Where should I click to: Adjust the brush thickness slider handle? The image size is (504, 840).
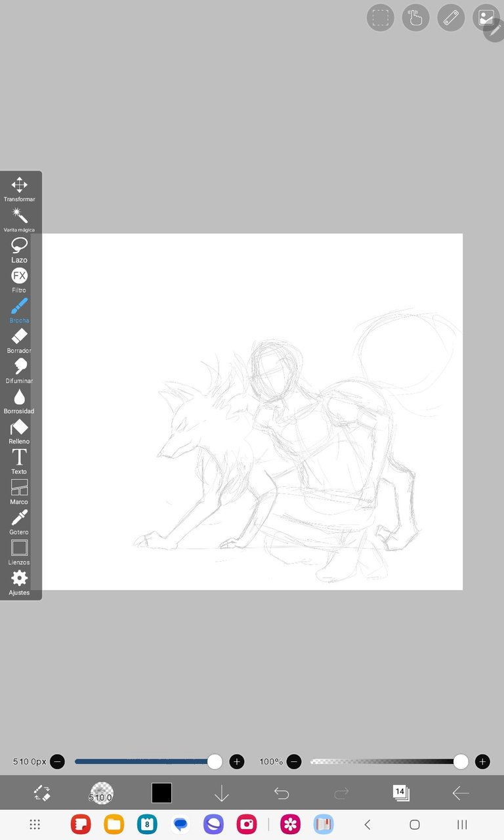[215, 761]
